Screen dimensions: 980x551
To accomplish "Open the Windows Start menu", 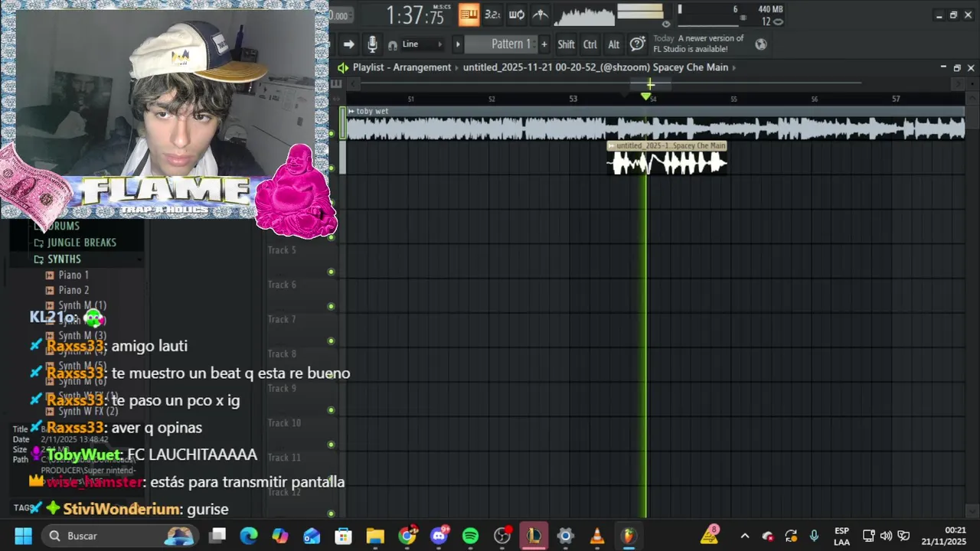I will click(x=23, y=536).
